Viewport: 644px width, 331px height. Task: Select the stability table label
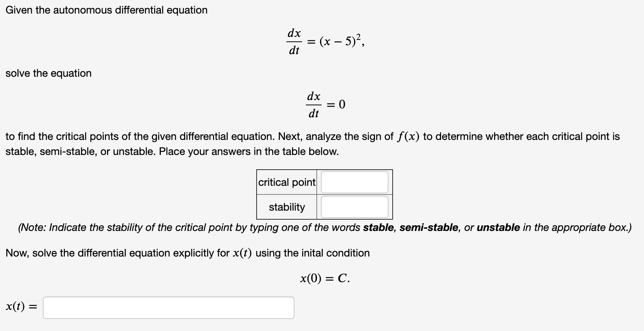tap(287, 207)
